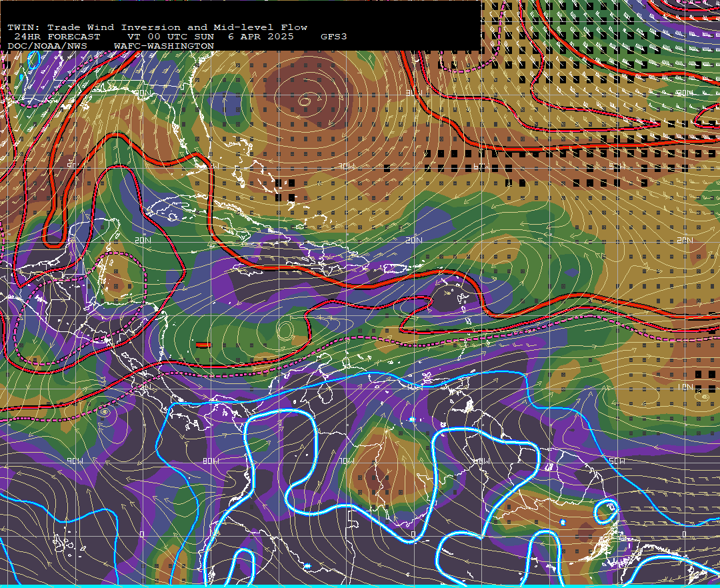This screenshot has height=588, width=720.
Task: Click the short isolated red line segment in the Caribbean
Action: pyautogui.click(x=203, y=345)
